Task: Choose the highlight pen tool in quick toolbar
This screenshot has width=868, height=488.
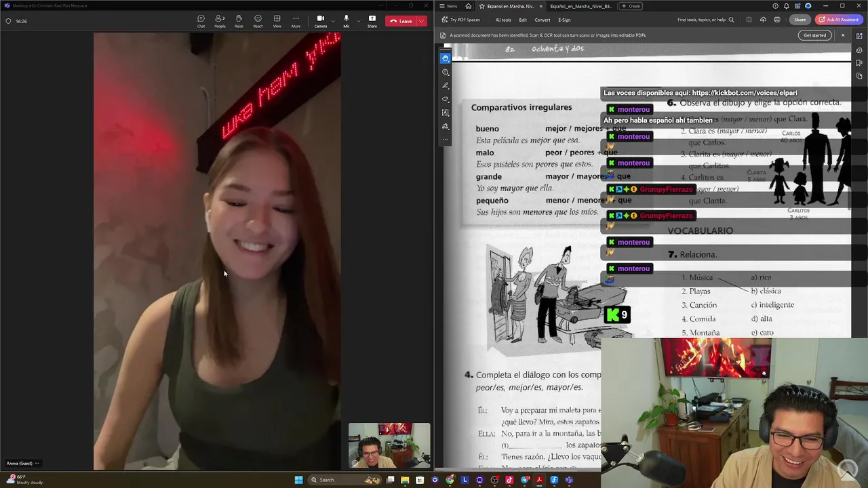Action: tap(446, 85)
